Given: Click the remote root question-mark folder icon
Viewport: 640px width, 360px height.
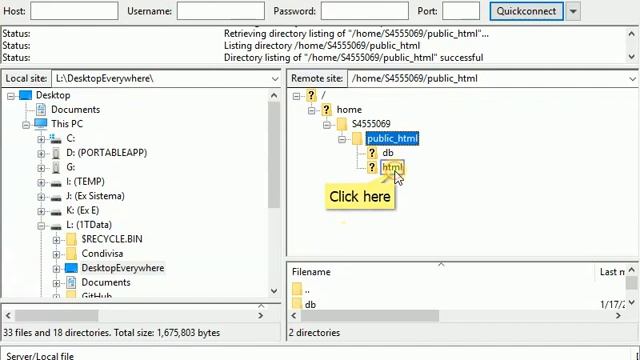Looking at the screenshot, I should click(x=311, y=96).
